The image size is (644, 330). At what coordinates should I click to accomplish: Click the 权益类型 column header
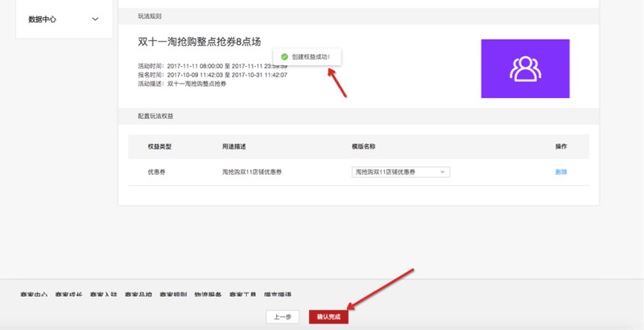(x=159, y=146)
